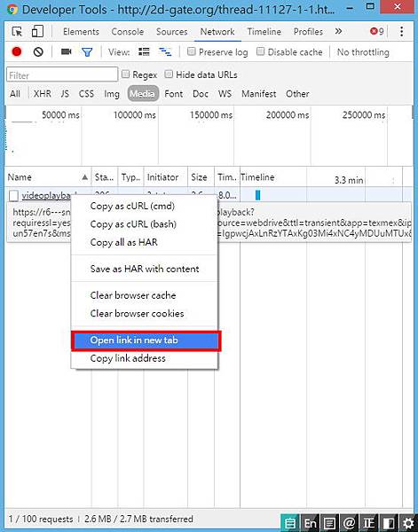
Task: Sort by the Size column header
Action: coord(201,177)
